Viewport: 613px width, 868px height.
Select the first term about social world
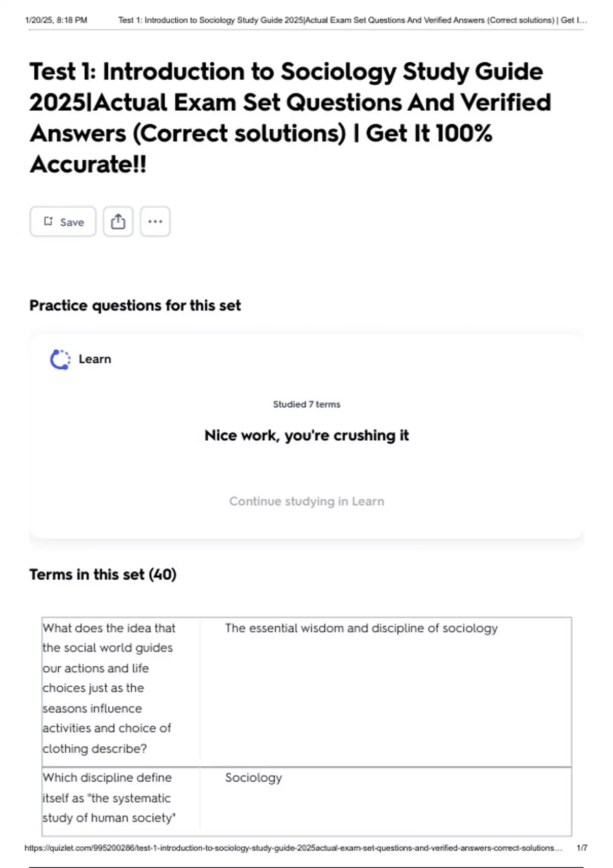[108, 688]
